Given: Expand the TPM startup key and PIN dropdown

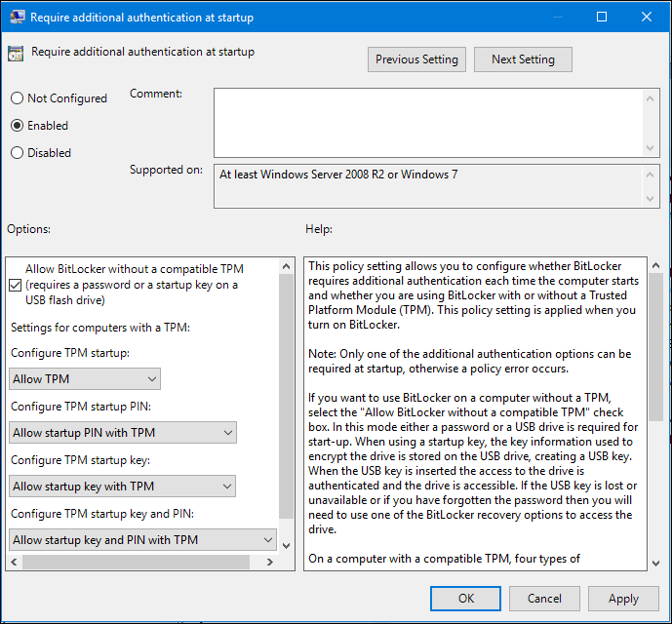Looking at the screenshot, I should point(143,540).
